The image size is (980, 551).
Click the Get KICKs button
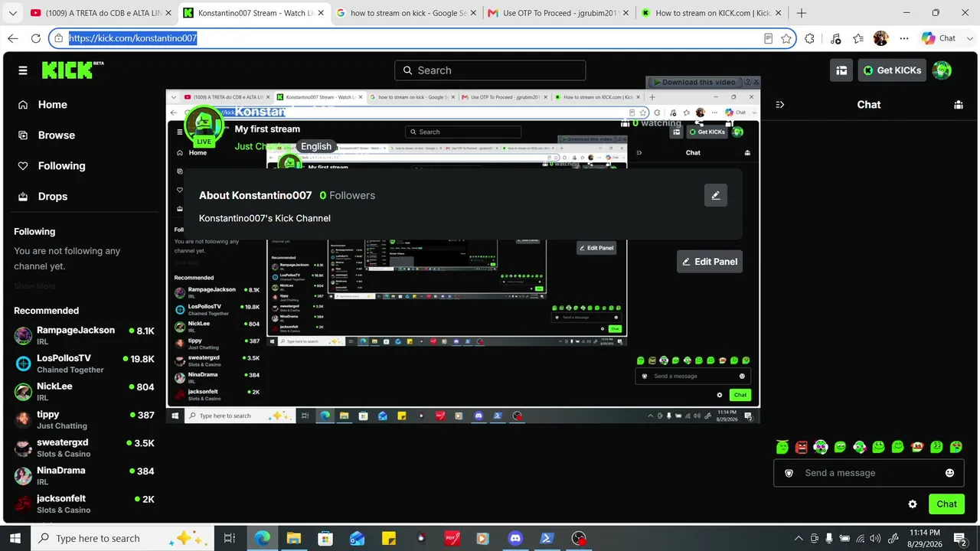[892, 70]
